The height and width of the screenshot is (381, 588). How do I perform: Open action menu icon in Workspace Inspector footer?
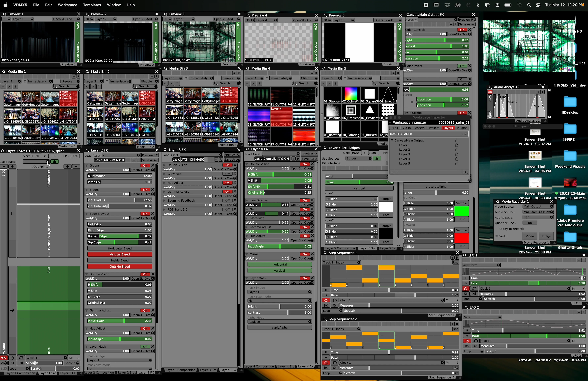coord(465,172)
